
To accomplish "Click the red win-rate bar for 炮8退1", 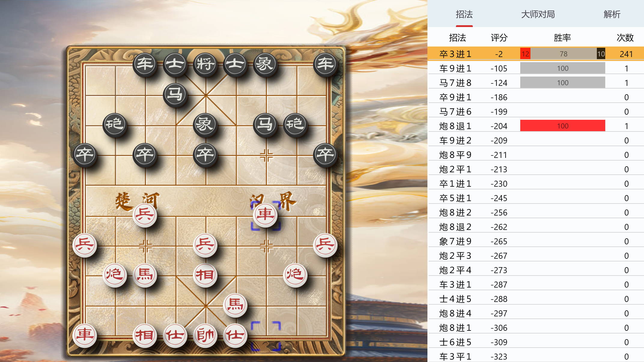I will coord(563,126).
